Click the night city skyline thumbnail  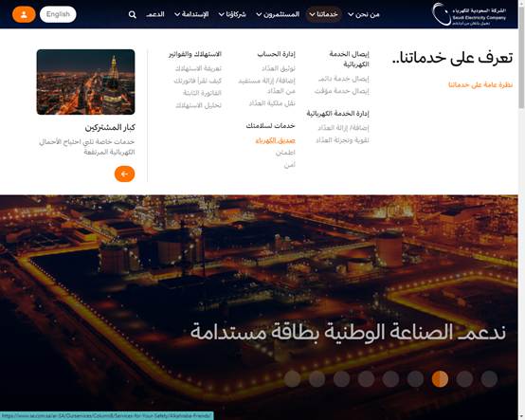click(85, 82)
